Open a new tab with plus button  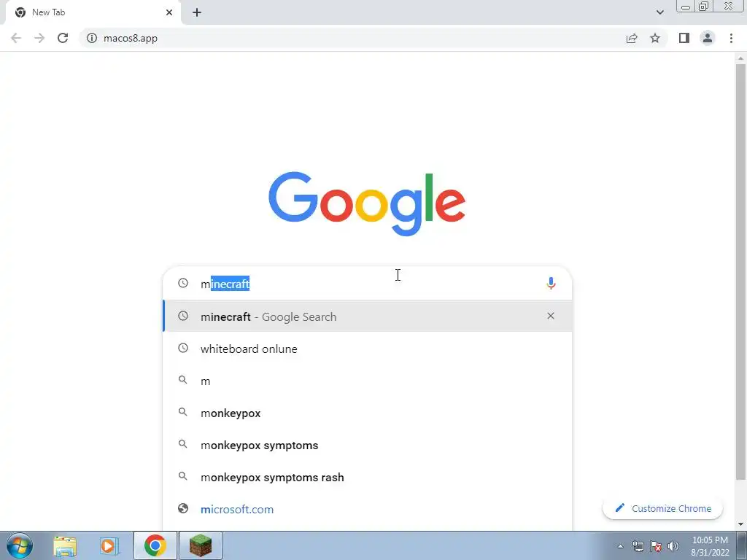(x=197, y=12)
